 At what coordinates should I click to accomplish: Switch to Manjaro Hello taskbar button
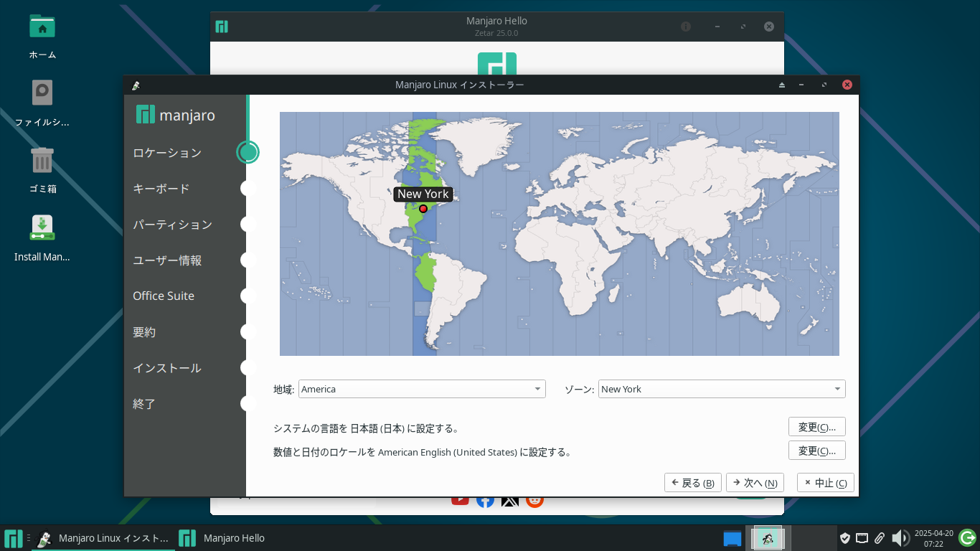(223, 538)
